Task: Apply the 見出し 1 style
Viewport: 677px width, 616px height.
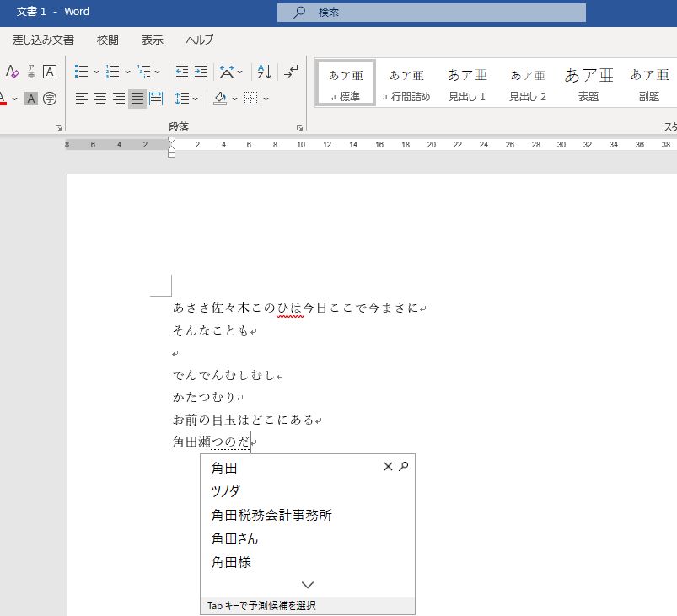Action: pyautogui.click(x=467, y=83)
